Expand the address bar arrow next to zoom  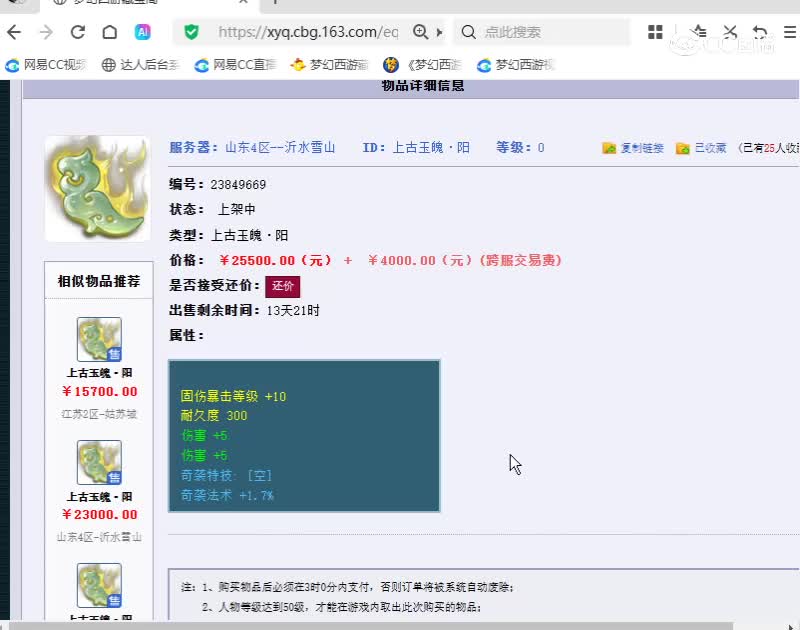point(439,32)
